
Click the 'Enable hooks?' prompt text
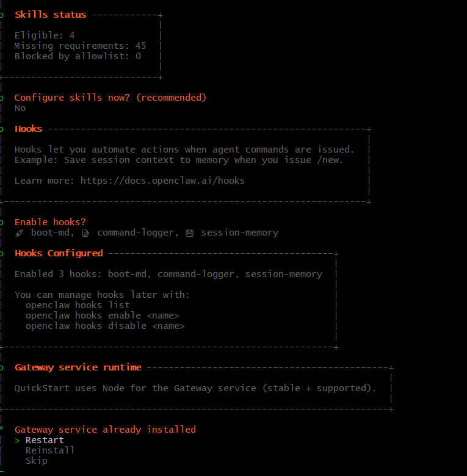click(x=50, y=222)
